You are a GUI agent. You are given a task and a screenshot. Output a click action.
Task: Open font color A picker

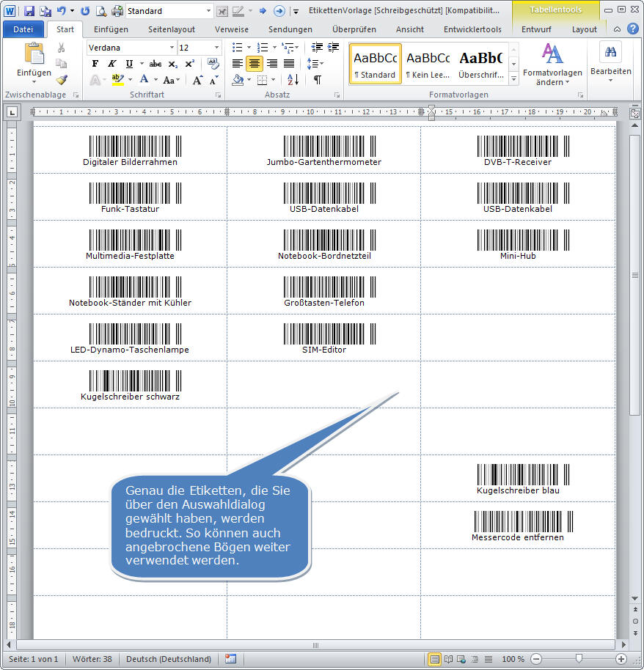pyautogui.click(x=155, y=80)
